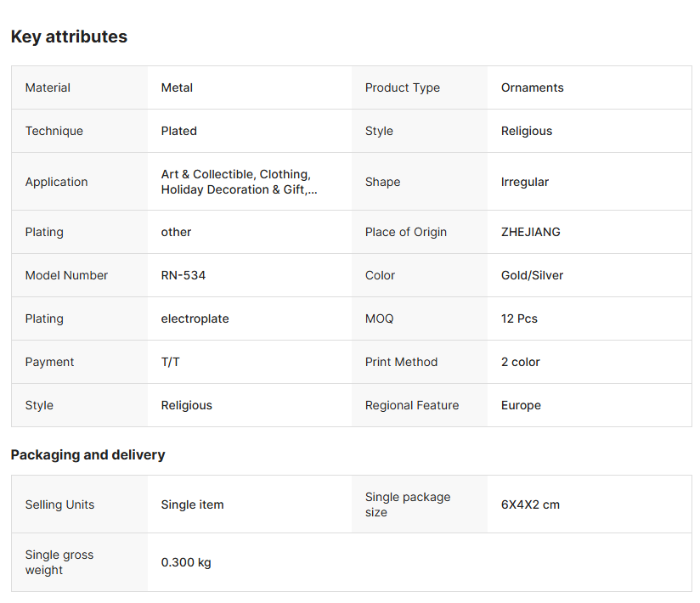Select the electroplate plating value

pyautogui.click(x=195, y=318)
